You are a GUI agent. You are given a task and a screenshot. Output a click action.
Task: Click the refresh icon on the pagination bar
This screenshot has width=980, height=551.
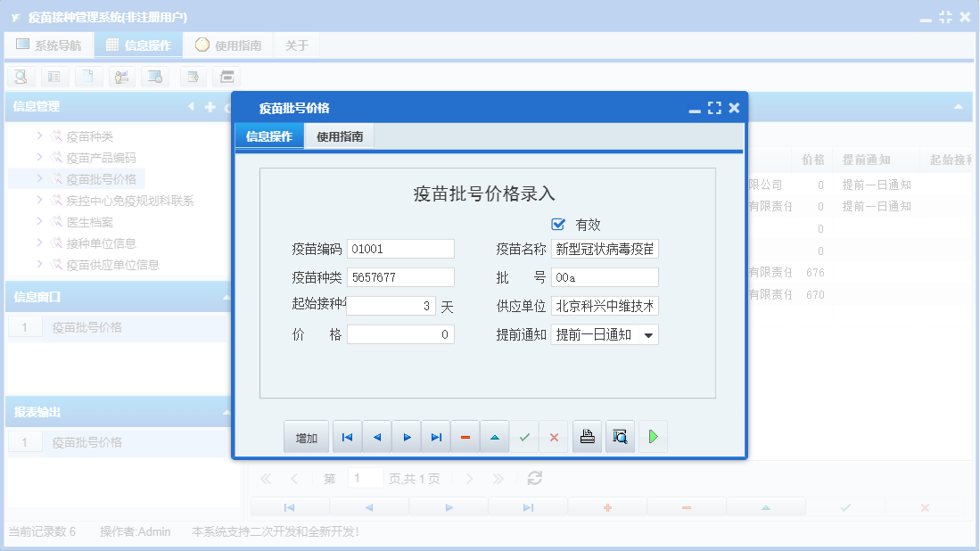[x=533, y=478]
